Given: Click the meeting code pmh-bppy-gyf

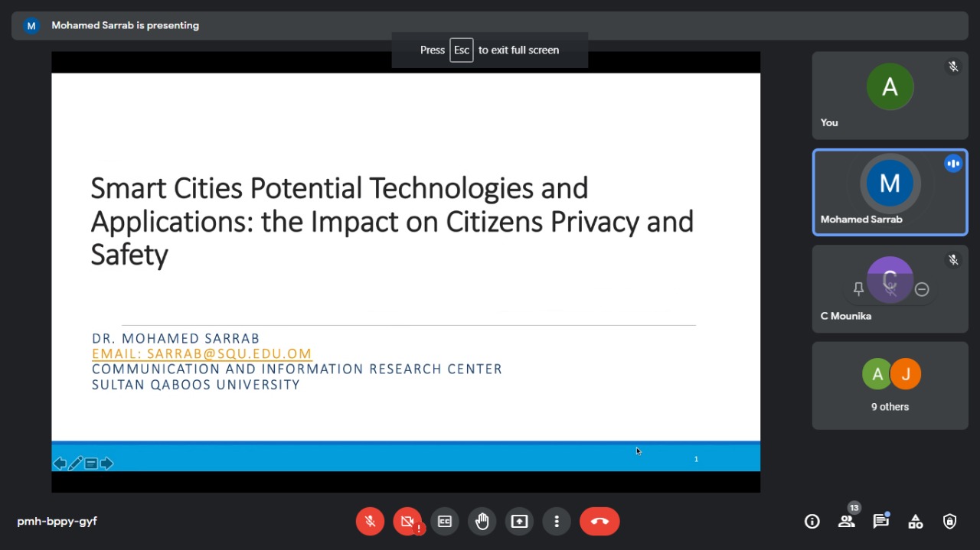Looking at the screenshot, I should tap(57, 522).
